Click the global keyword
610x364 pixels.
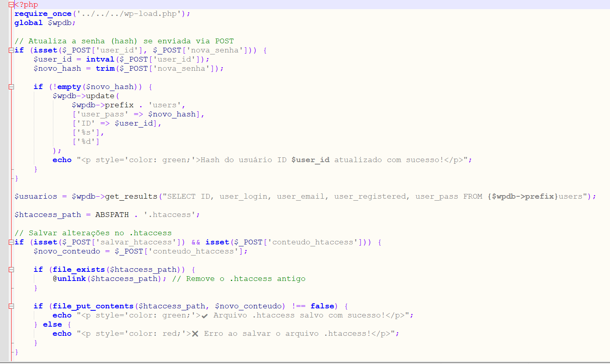[29, 23]
